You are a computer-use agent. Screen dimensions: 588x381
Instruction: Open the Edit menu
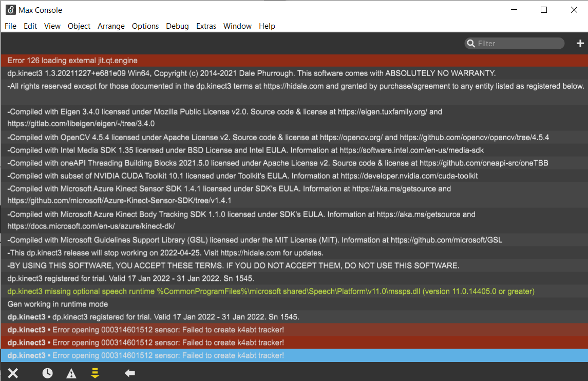pos(30,26)
